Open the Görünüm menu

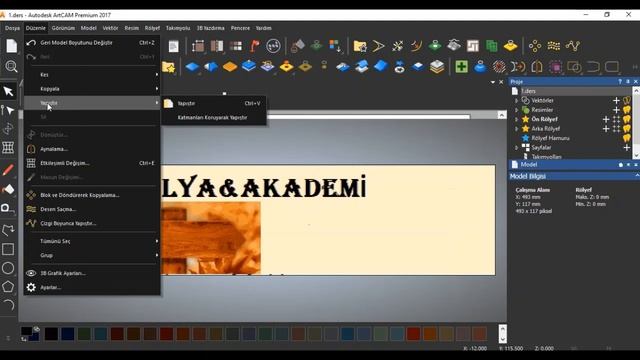point(63,28)
